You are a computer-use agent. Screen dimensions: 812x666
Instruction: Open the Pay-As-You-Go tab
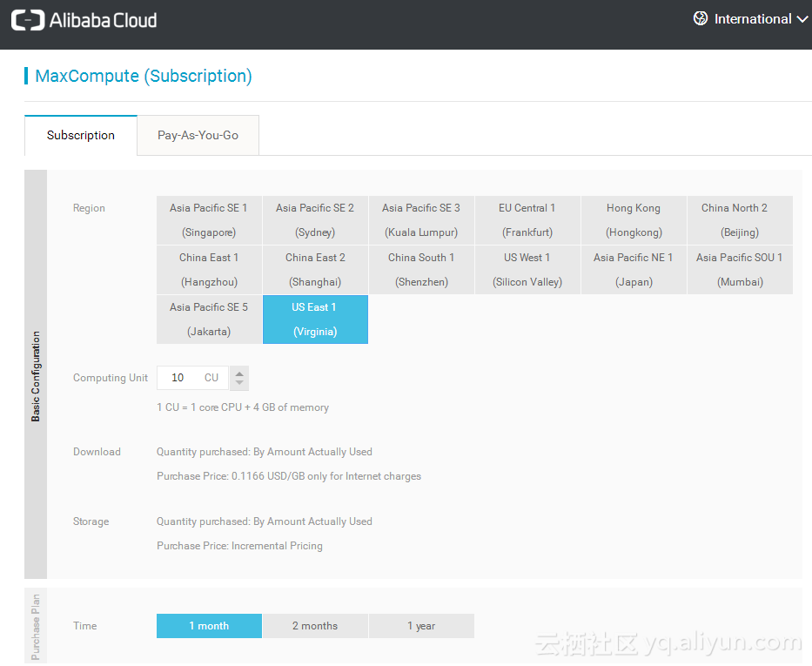coord(198,135)
